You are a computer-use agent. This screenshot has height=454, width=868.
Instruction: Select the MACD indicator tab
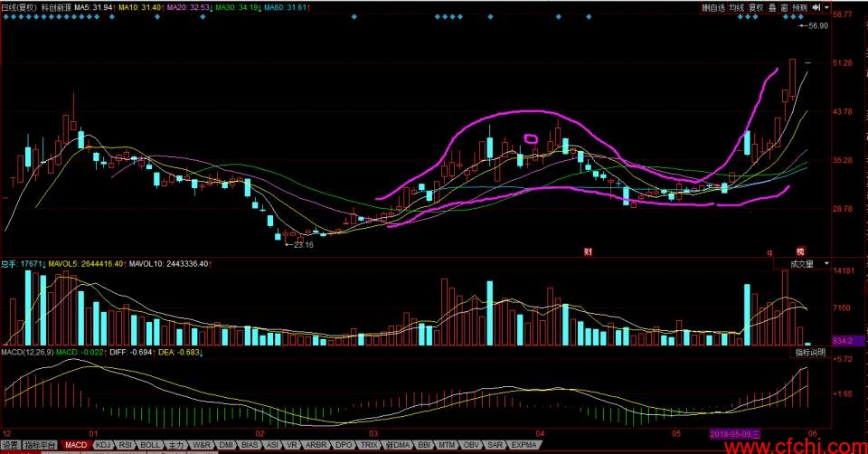(x=76, y=445)
